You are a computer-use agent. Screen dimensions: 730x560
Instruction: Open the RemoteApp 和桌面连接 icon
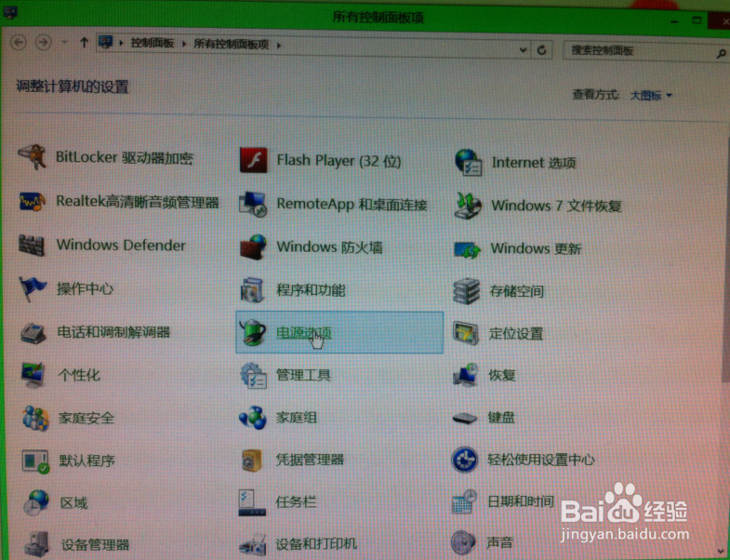click(253, 204)
